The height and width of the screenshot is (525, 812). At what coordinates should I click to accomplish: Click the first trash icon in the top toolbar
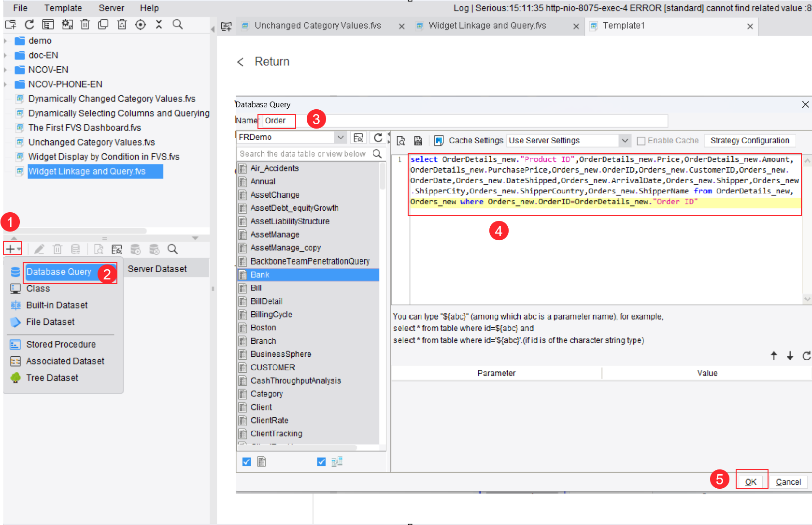pyautogui.click(x=85, y=25)
